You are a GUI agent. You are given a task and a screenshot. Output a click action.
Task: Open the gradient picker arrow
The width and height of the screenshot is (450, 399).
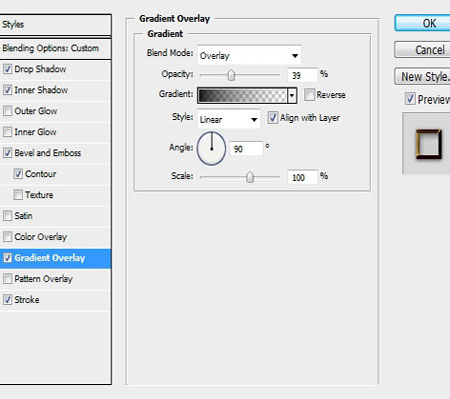coord(292,96)
